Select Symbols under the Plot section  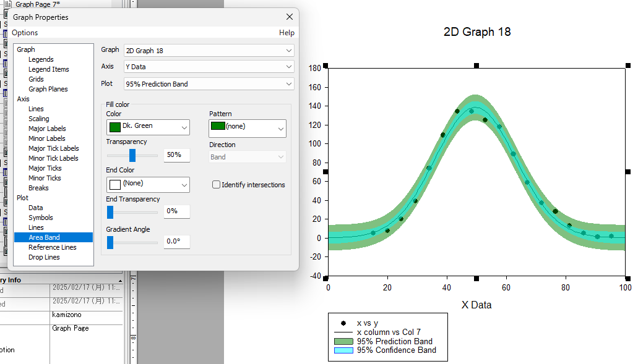[41, 218]
